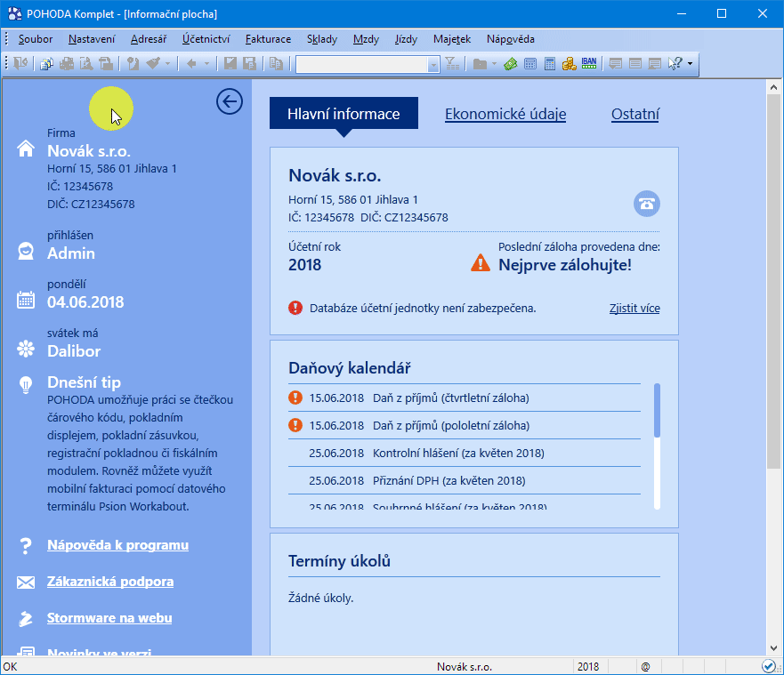Switch to the Ostatní tab

(x=635, y=114)
